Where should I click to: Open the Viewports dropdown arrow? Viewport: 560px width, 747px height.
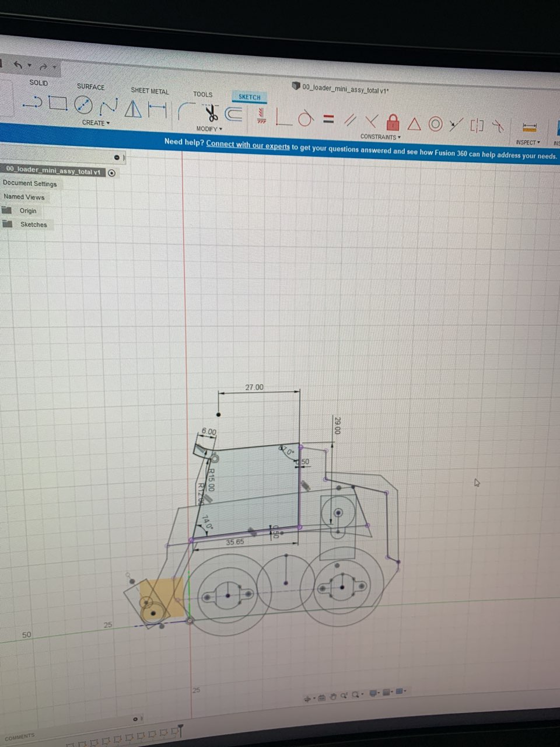pyautogui.click(x=405, y=690)
